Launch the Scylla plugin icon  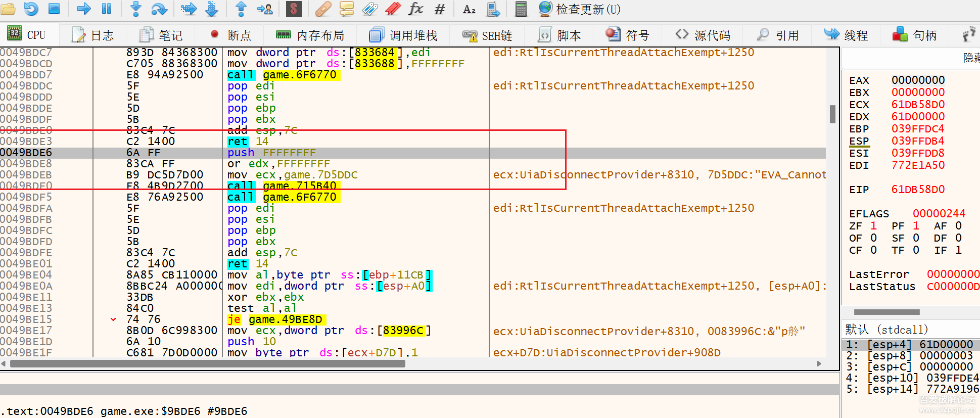coord(294,9)
